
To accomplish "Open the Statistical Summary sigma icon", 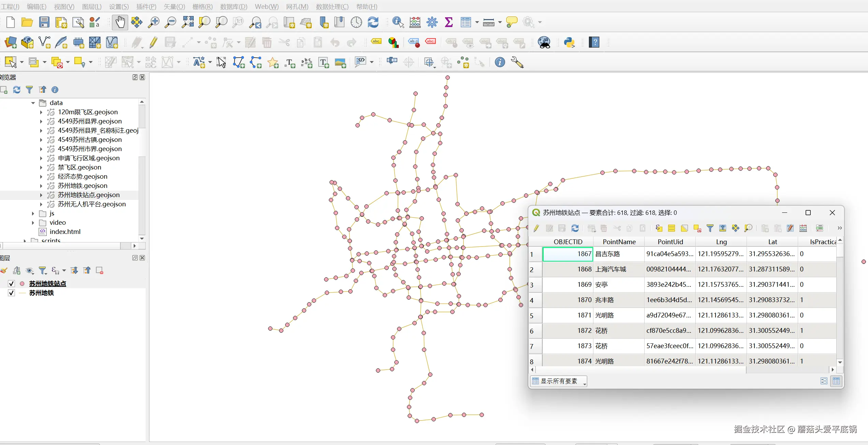I will pyautogui.click(x=449, y=23).
